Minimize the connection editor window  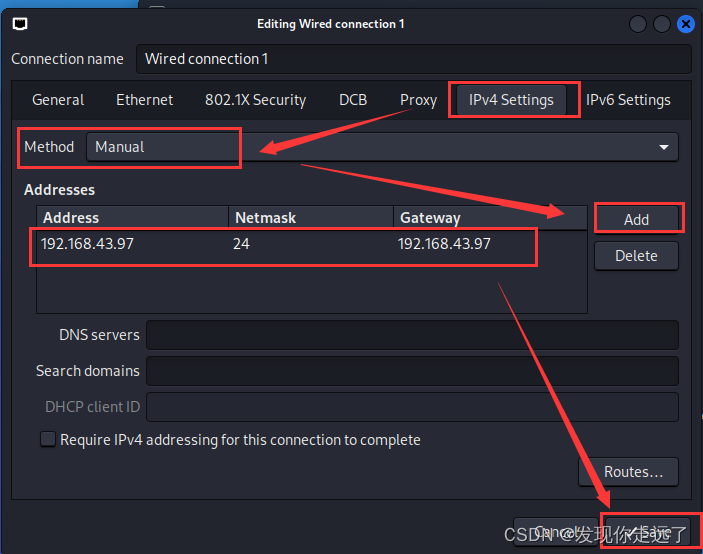click(x=638, y=24)
